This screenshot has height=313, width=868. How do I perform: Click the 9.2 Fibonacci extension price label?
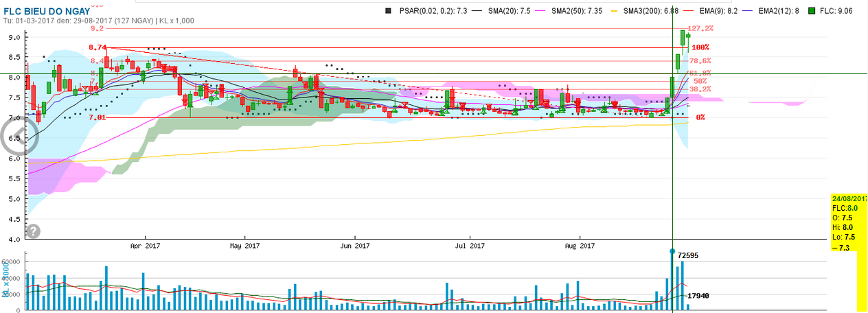[96, 29]
